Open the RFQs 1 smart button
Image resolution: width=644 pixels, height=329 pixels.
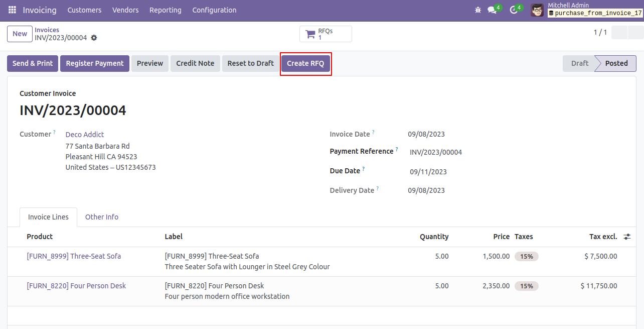point(326,34)
